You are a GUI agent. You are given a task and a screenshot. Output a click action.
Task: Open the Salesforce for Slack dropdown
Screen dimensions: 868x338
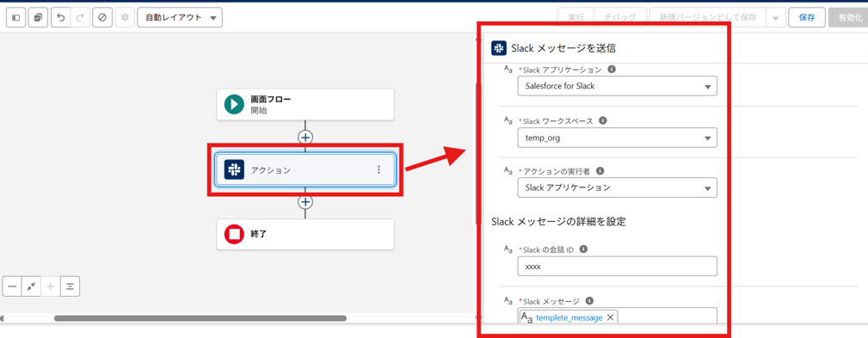(617, 86)
